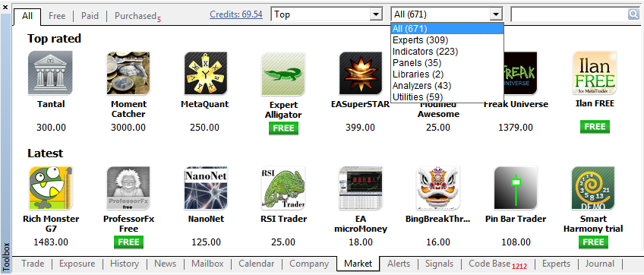Viewport: 644px width, 275px height.
Task: Open the Trade tab
Action: click(x=33, y=264)
